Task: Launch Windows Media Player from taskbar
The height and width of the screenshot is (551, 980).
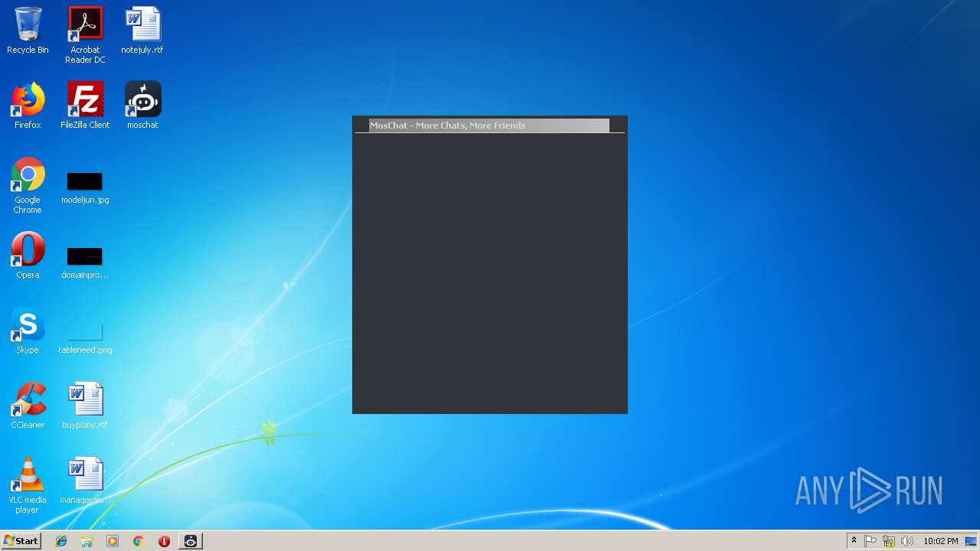Action: [113, 541]
